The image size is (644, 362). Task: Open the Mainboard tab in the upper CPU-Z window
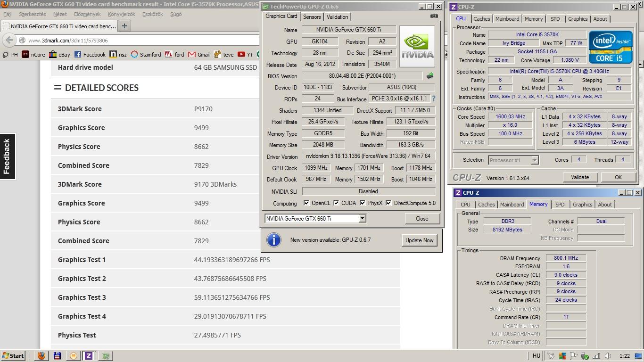click(507, 19)
